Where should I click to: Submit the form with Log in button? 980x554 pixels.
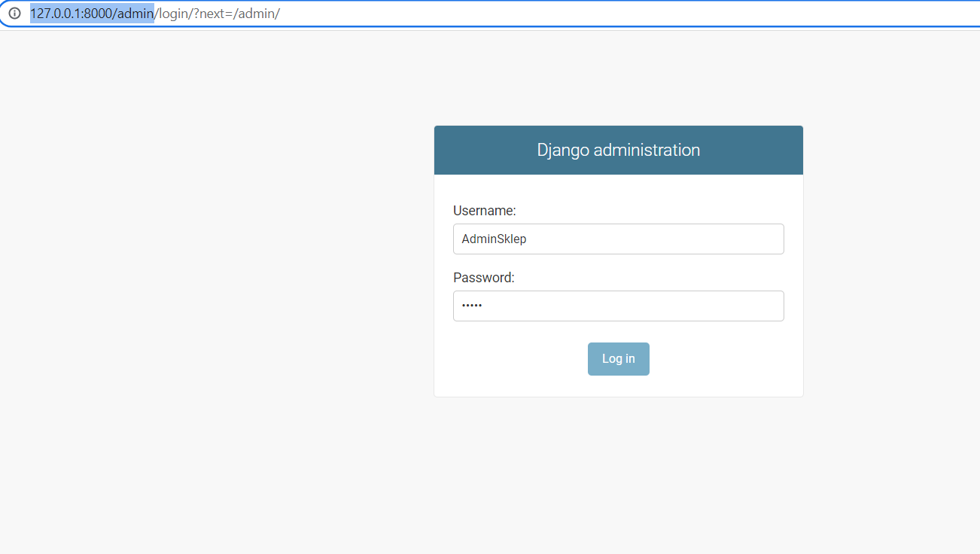coord(619,359)
